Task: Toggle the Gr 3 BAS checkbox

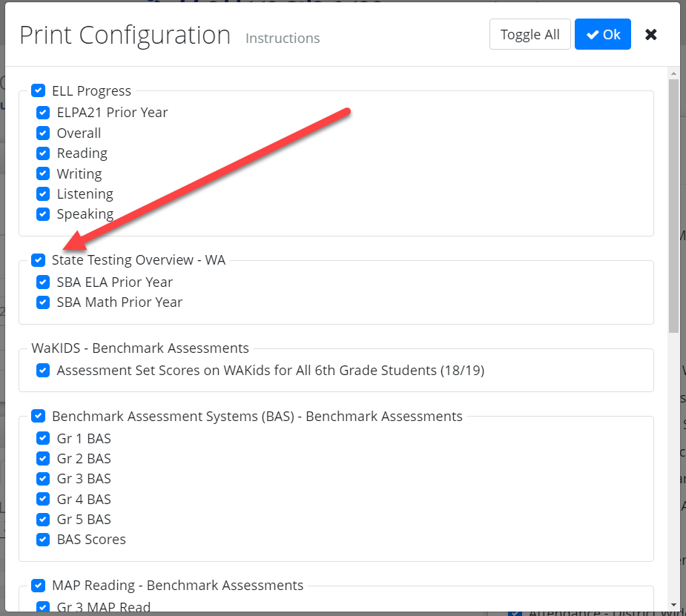Action: pos(43,479)
